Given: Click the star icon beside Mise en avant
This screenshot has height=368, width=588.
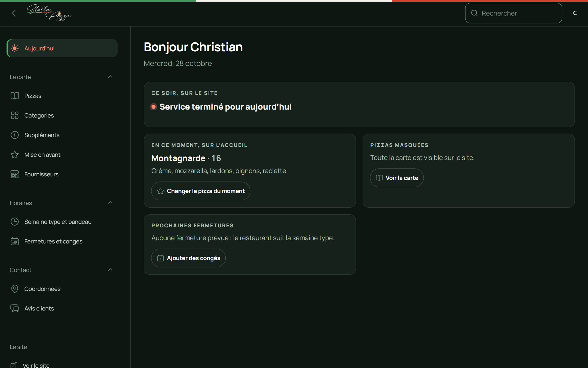Looking at the screenshot, I should point(15,155).
